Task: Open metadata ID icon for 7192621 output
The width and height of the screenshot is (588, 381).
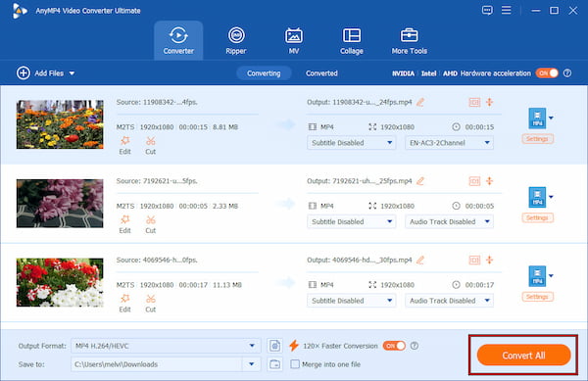Action: coord(474,181)
